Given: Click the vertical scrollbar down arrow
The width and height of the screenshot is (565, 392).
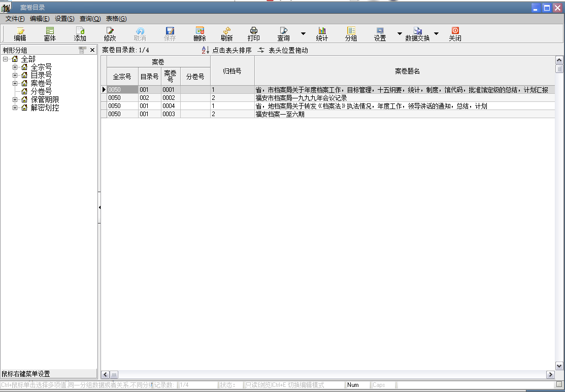Looking at the screenshot, I should click(x=559, y=366).
